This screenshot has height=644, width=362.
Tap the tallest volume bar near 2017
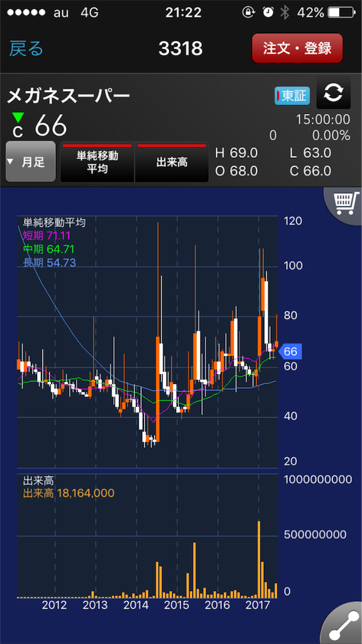[259, 559]
